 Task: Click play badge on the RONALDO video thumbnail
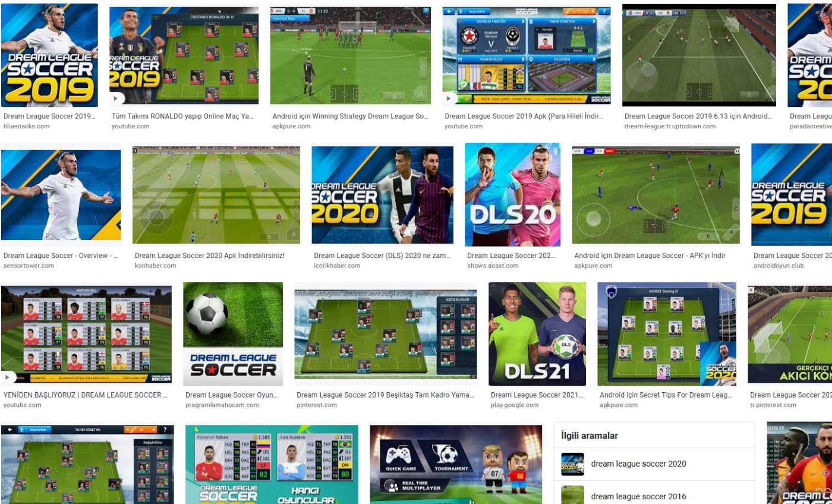pyautogui.click(x=117, y=99)
